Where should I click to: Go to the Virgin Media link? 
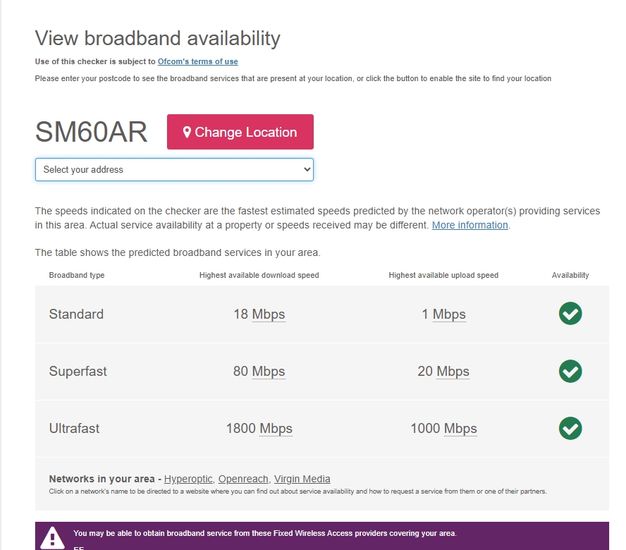point(300,479)
